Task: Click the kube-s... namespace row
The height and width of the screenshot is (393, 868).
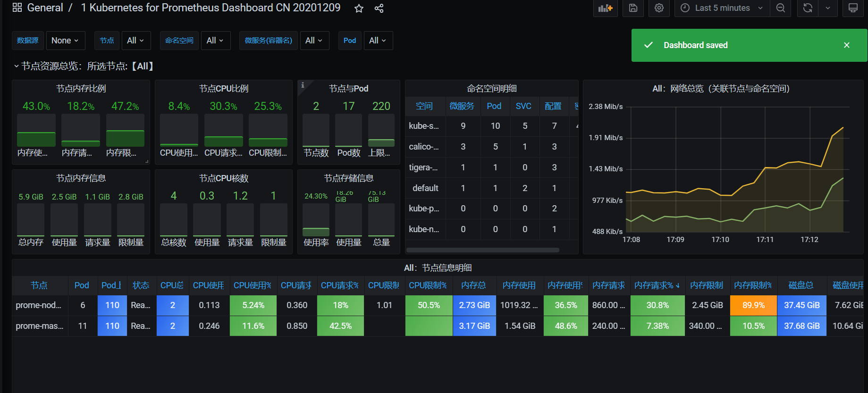Action: (491, 126)
